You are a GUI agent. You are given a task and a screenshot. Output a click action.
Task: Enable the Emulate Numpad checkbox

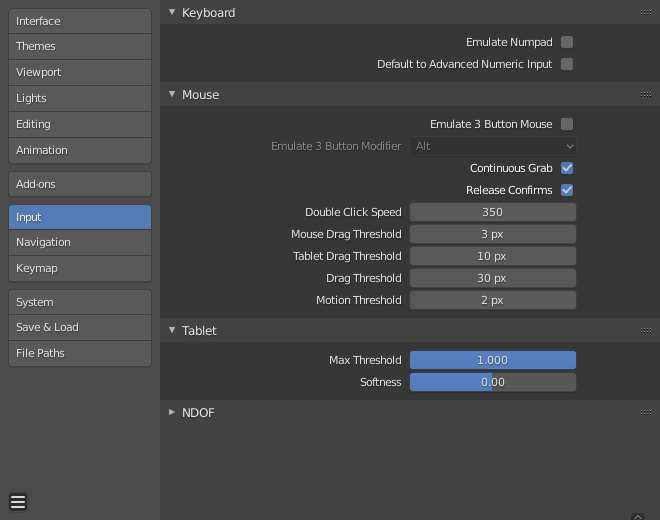point(567,42)
